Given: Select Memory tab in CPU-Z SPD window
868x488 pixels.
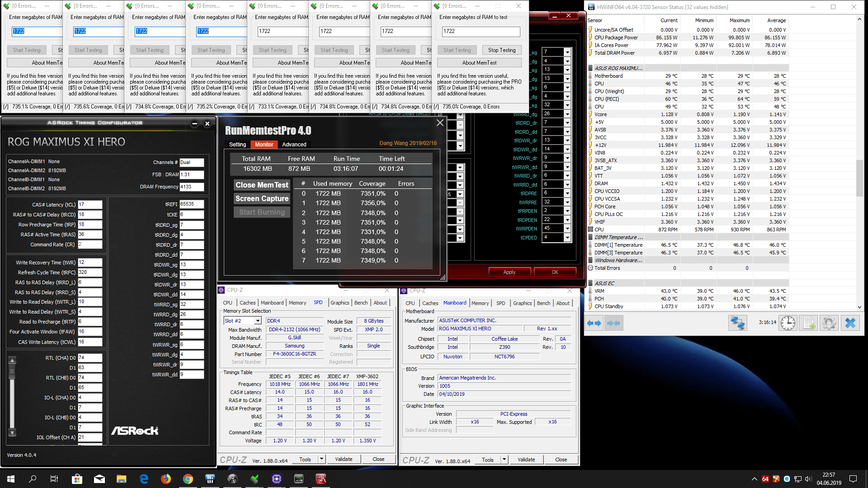Looking at the screenshot, I should (297, 303).
